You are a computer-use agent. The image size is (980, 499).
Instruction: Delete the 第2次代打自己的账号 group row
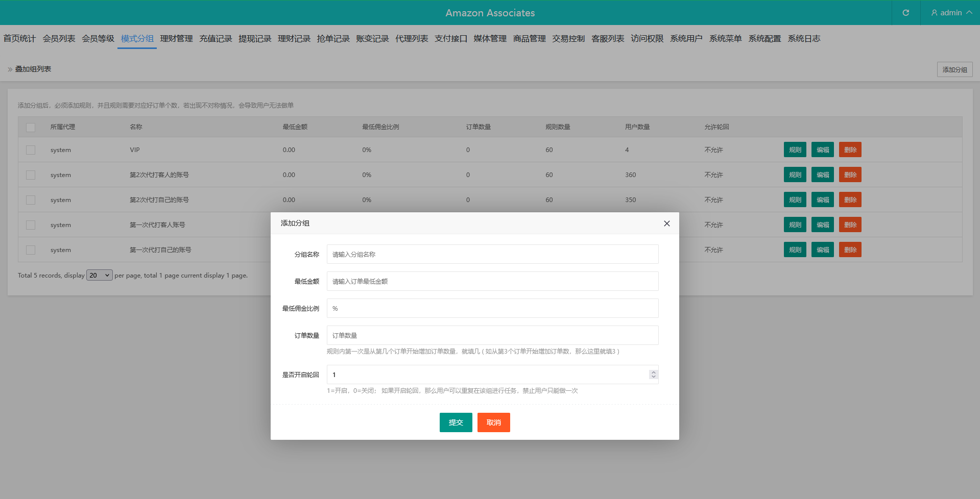tap(850, 200)
